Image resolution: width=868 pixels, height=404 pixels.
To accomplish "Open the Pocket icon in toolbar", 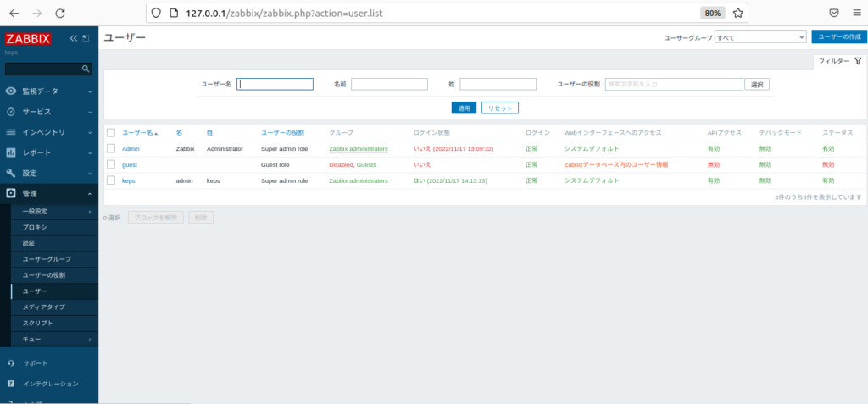I will [834, 14].
